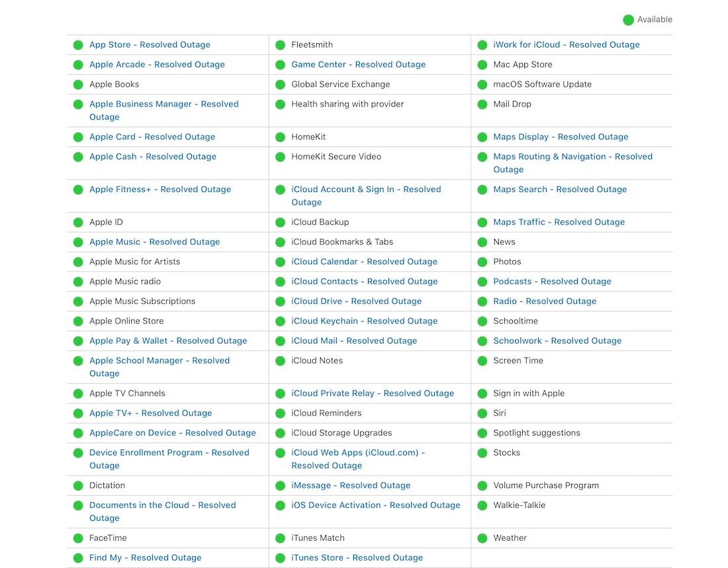Click iCloud Contacts resolved outage link
This screenshot has width=728, height=568.
tap(365, 281)
